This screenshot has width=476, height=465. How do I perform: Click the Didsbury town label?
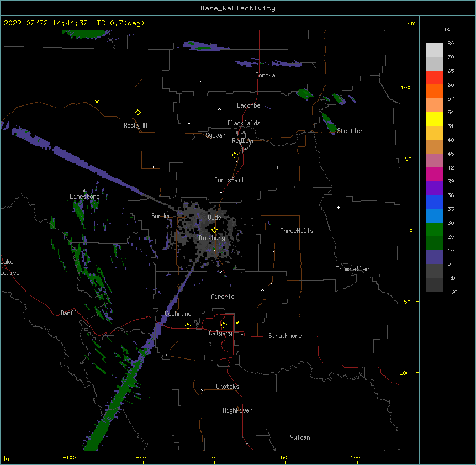pyautogui.click(x=212, y=238)
